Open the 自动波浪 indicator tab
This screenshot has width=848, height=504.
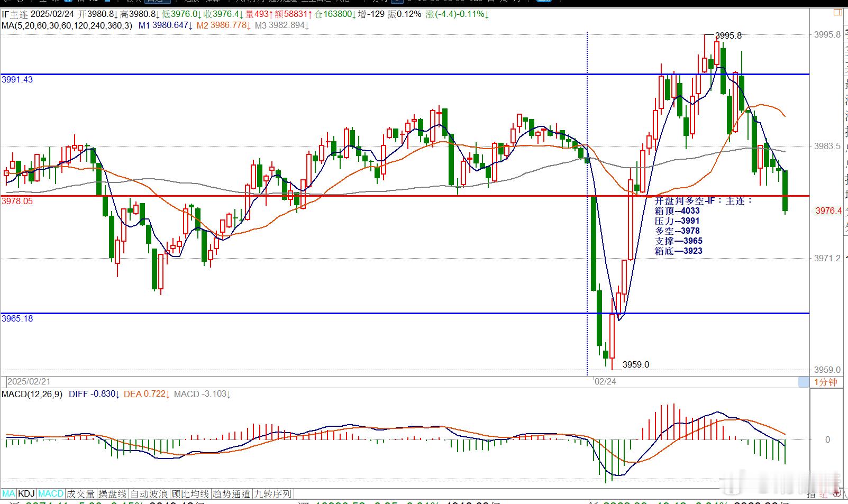click(x=150, y=493)
